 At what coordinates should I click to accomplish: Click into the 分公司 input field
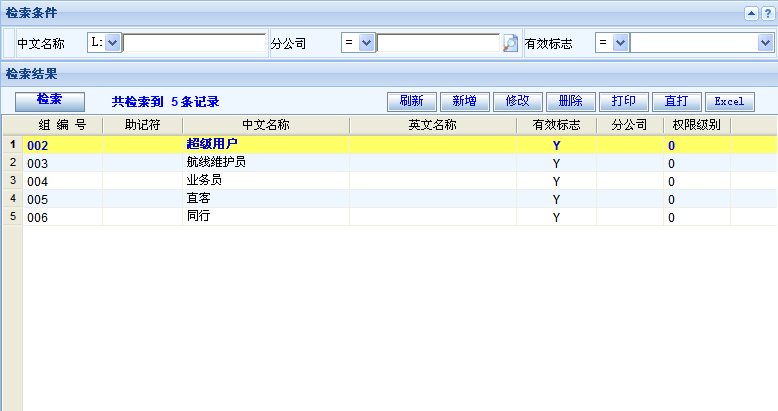click(437, 43)
